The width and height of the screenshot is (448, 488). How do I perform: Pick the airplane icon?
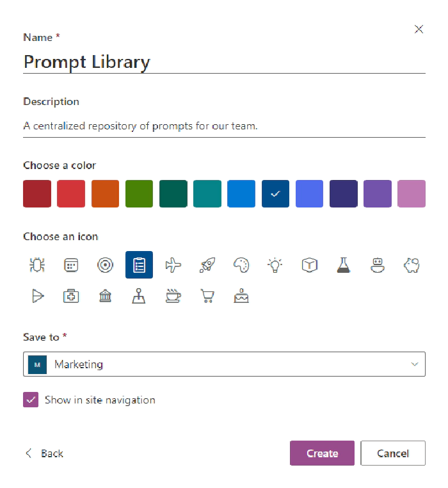click(173, 265)
